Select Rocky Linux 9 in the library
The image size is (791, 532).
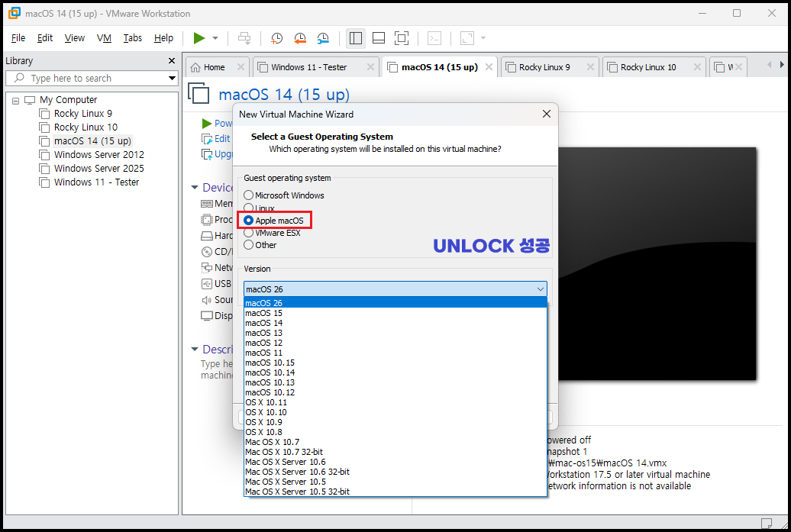pos(82,114)
